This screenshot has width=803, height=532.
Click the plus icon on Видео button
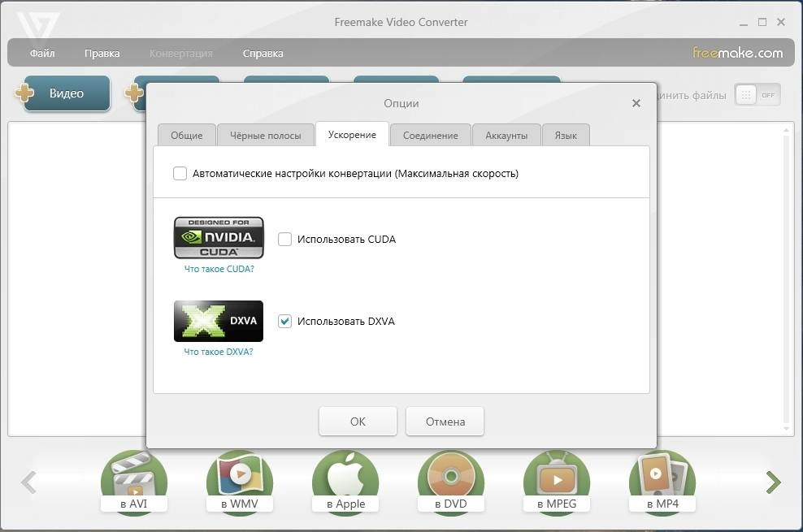24,93
